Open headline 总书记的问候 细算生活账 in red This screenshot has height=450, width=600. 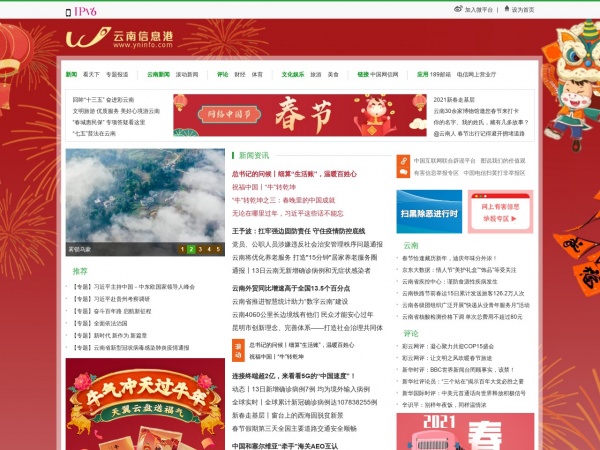[x=294, y=174]
